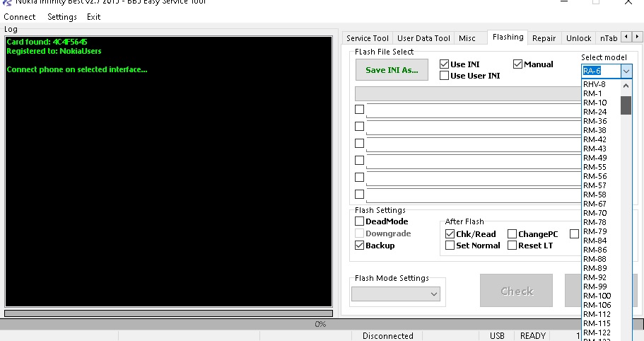Viewport: 644px width, 341px height.
Task: Pick RM-115 in model dropdown
Action: pyautogui.click(x=602, y=323)
